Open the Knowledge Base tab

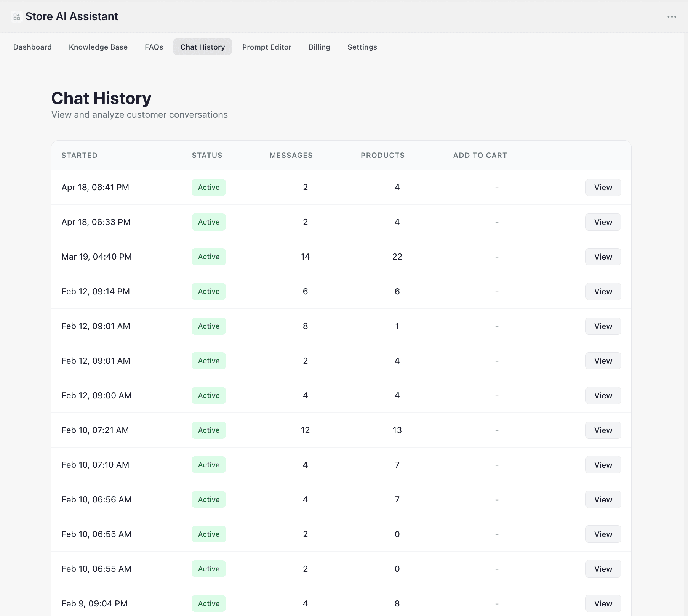pos(98,47)
